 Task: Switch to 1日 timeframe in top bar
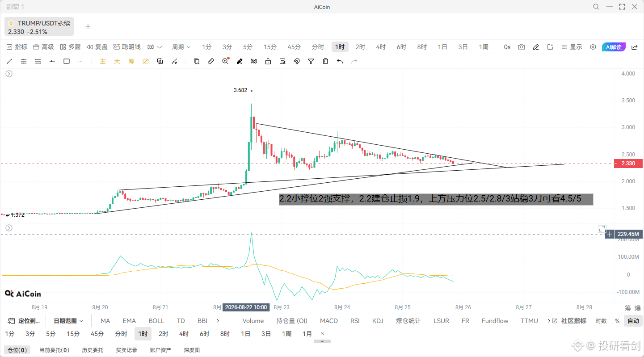pyautogui.click(x=442, y=47)
